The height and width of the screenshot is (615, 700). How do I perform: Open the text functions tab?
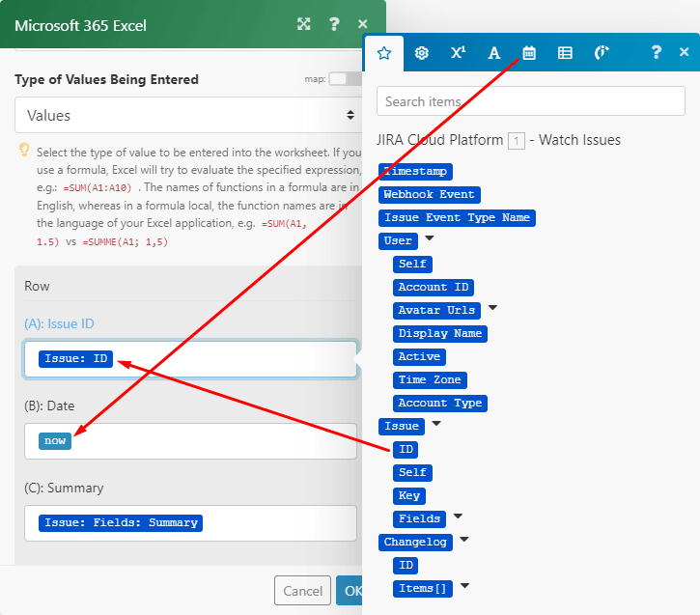pos(493,53)
